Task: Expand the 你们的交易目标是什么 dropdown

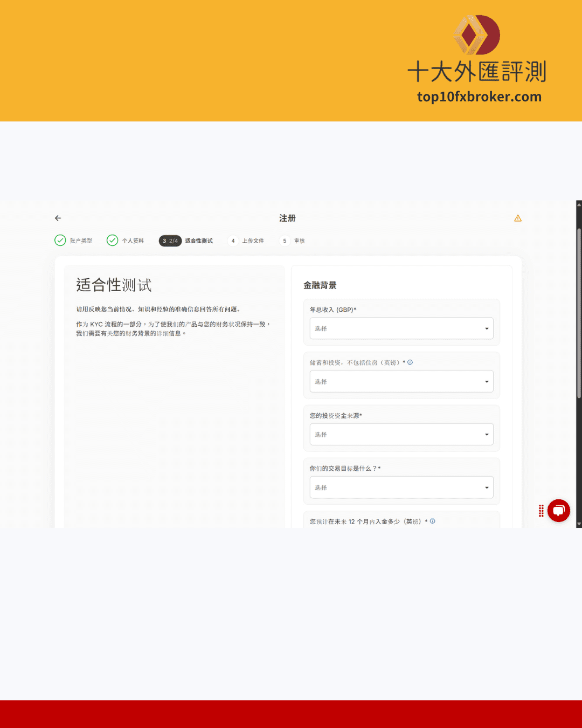Action: pos(401,487)
